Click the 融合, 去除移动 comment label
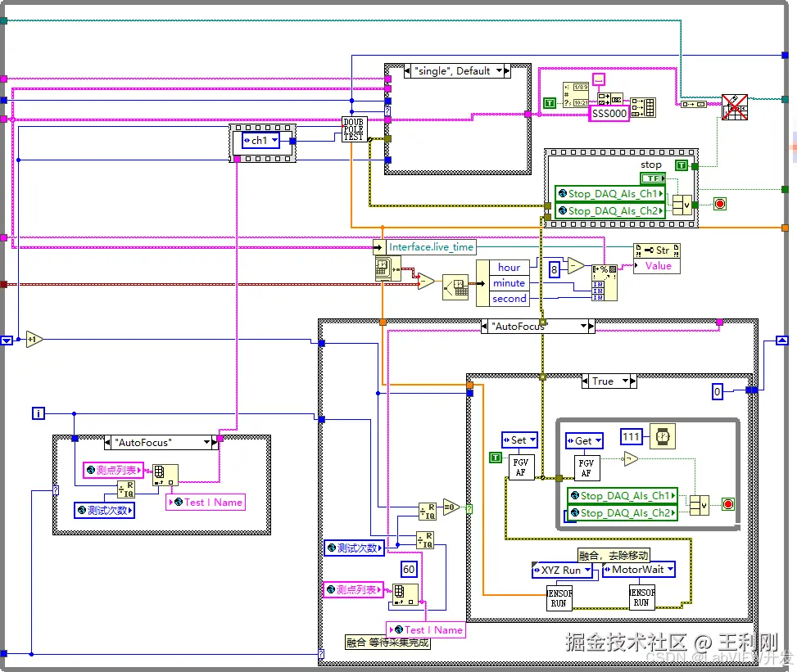797x672 pixels. 614,555
